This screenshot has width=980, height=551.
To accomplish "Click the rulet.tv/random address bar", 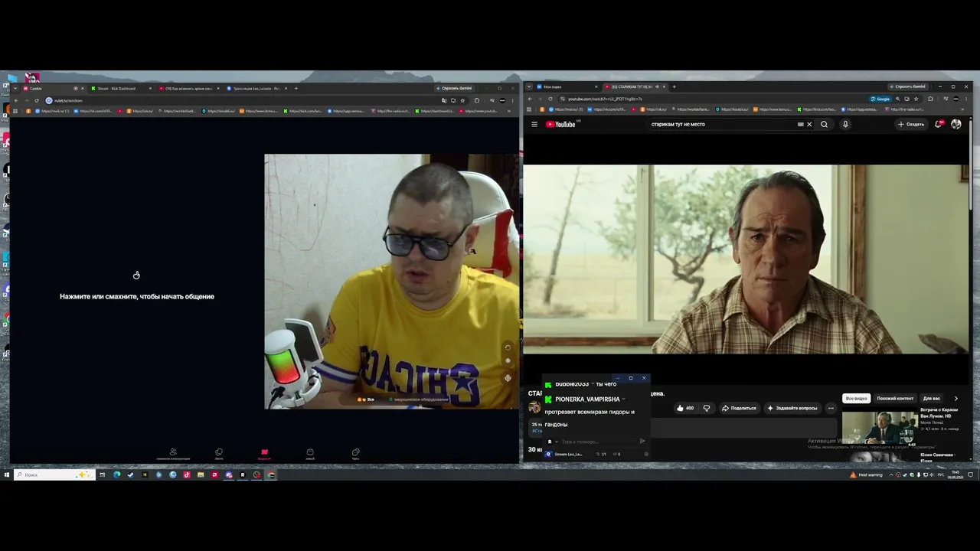I will click(68, 100).
